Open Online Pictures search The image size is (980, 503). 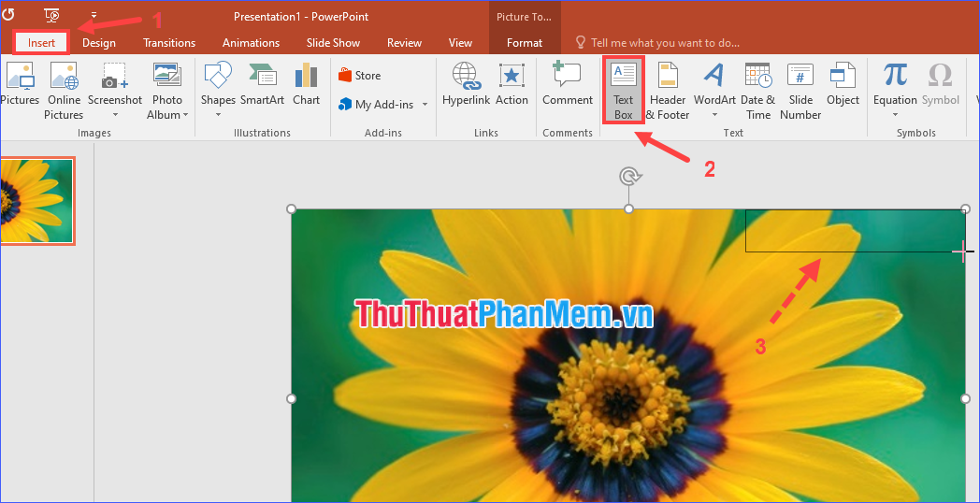pyautogui.click(x=64, y=92)
